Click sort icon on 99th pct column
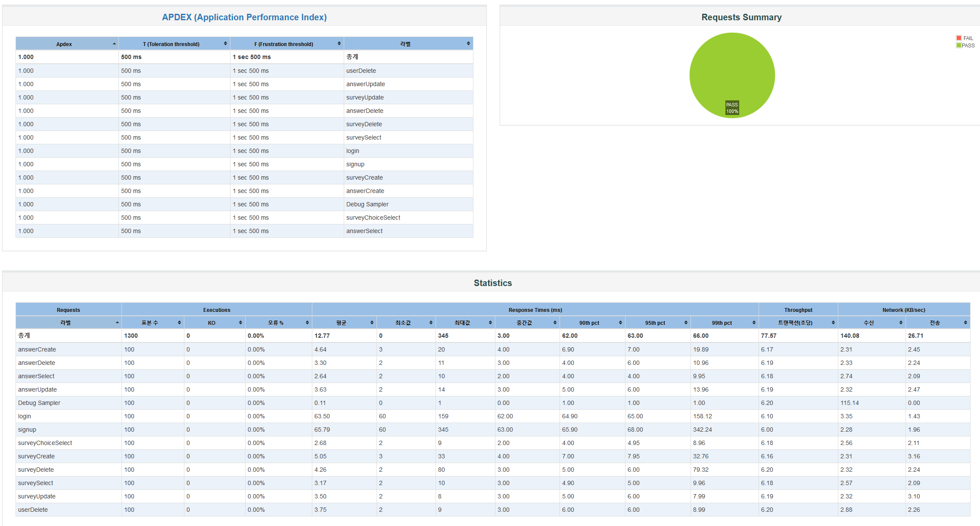The height and width of the screenshot is (526, 980). tap(754, 323)
